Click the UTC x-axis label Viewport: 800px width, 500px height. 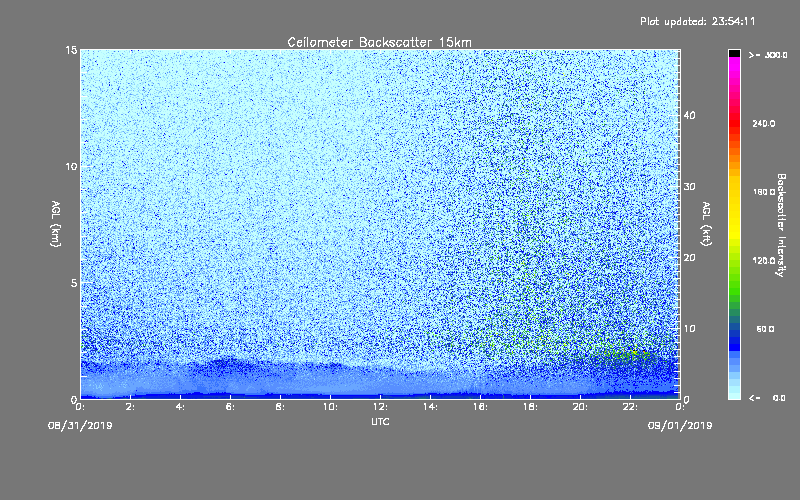pyautogui.click(x=380, y=421)
